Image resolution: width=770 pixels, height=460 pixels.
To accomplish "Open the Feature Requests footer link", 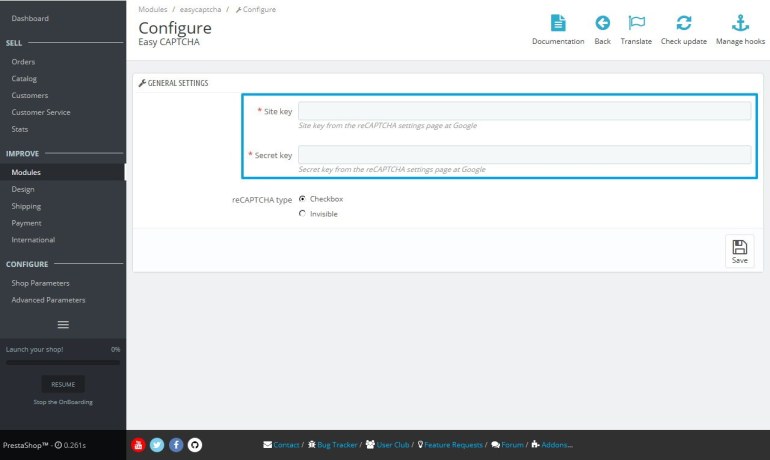I will point(453,445).
